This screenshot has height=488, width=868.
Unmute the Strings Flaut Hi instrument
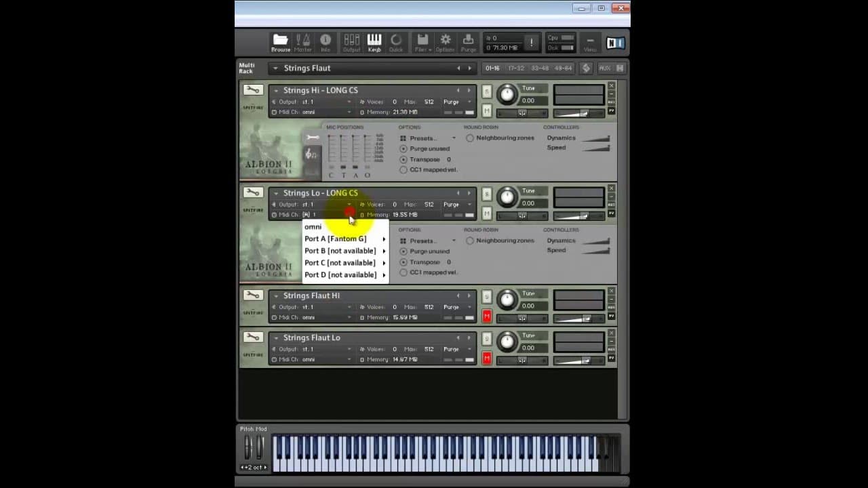click(x=486, y=316)
